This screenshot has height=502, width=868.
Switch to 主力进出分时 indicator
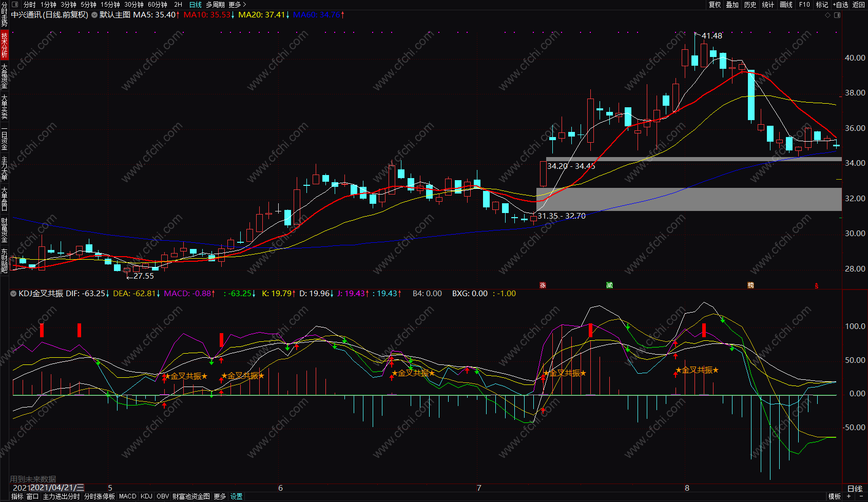[61, 496]
